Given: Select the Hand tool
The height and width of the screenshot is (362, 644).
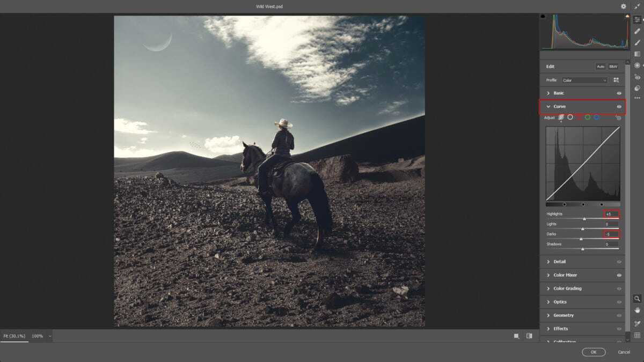Looking at the screenshot, I should coord(637,310).
